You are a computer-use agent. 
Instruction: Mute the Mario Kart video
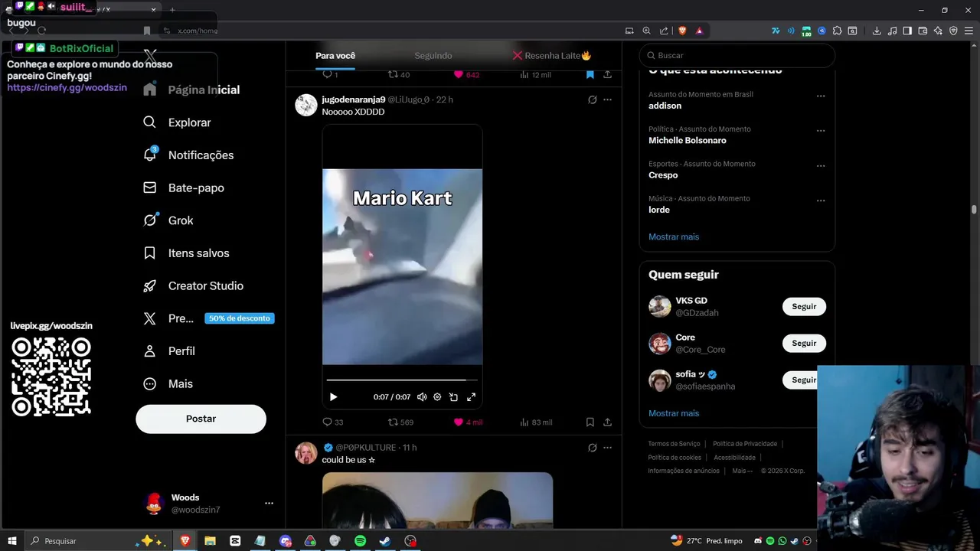click(422, 397)
